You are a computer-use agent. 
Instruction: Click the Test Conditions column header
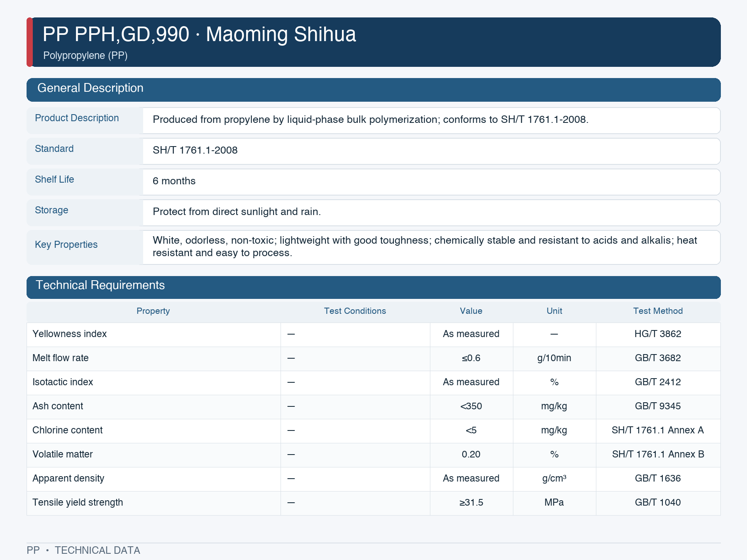[x=355, y=311]
